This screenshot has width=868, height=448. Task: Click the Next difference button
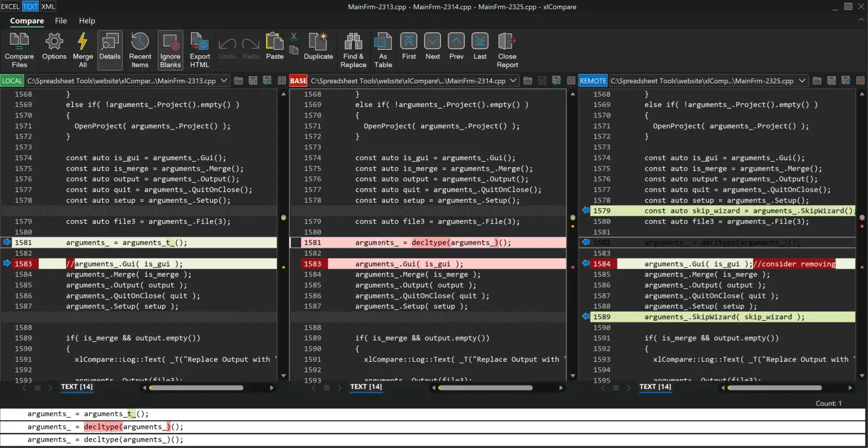(432, 49)
